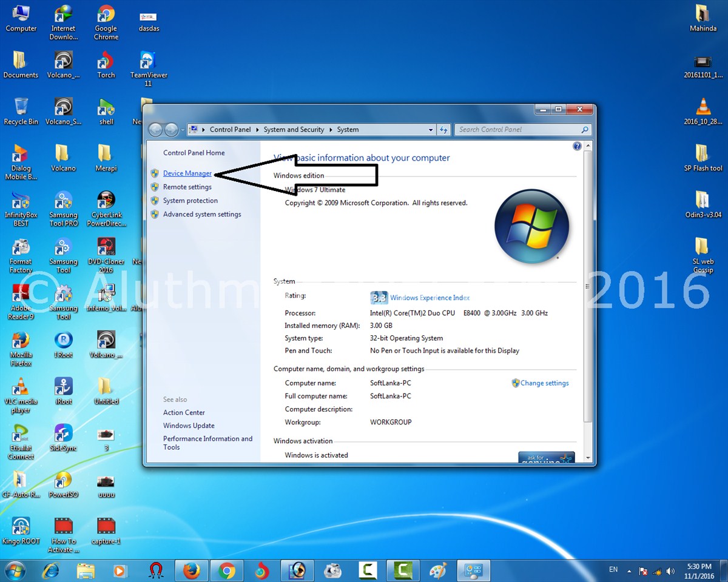Expand arrow after System and Security breadcrumb
The image size is (728, 582).
click(331, 130)
